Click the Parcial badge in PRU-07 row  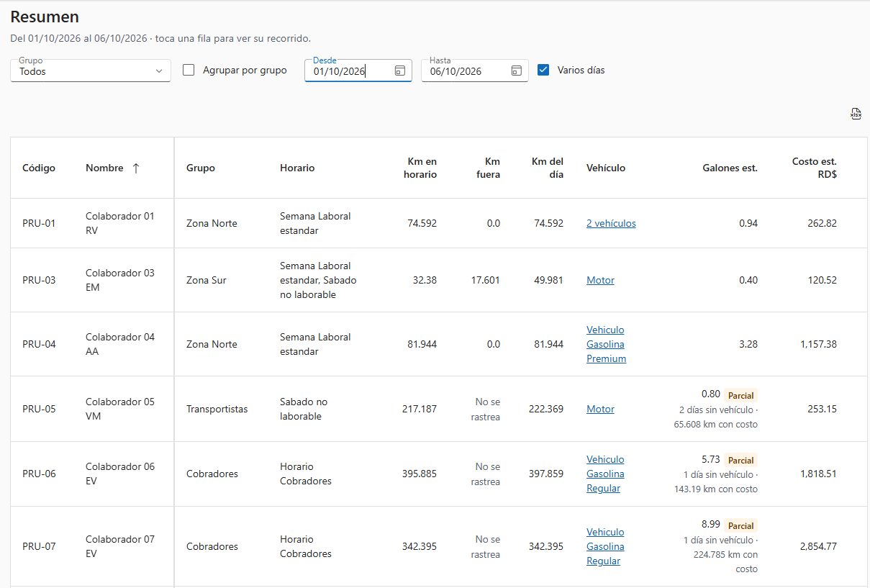(740, 525)
